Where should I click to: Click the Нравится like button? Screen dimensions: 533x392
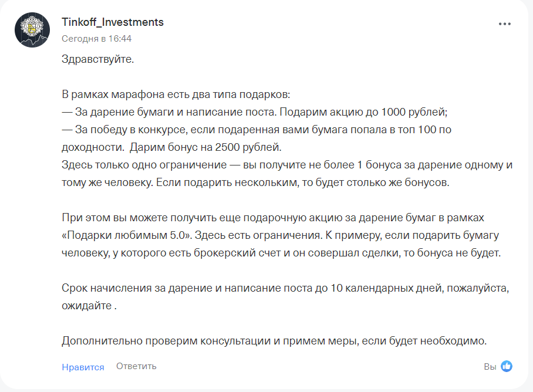(x=83, y=367)
